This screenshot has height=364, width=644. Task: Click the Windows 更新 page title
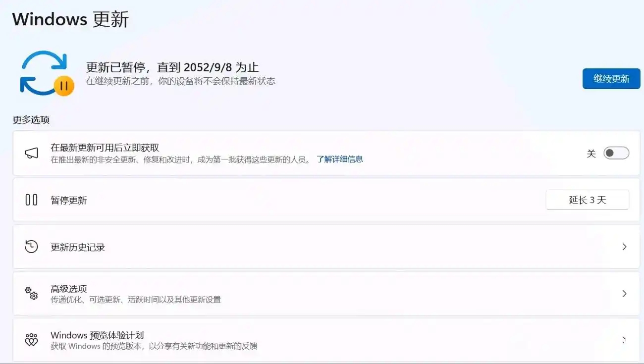pos(70,19)
